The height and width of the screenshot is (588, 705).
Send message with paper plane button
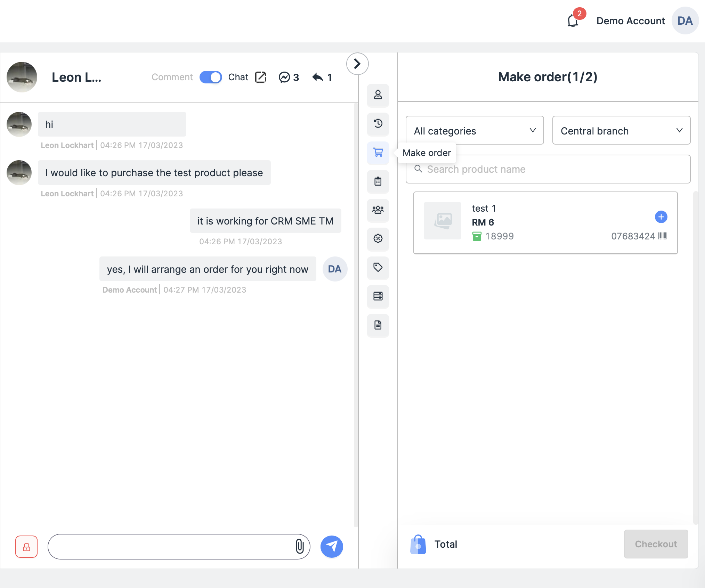click(x=332, y=546)
